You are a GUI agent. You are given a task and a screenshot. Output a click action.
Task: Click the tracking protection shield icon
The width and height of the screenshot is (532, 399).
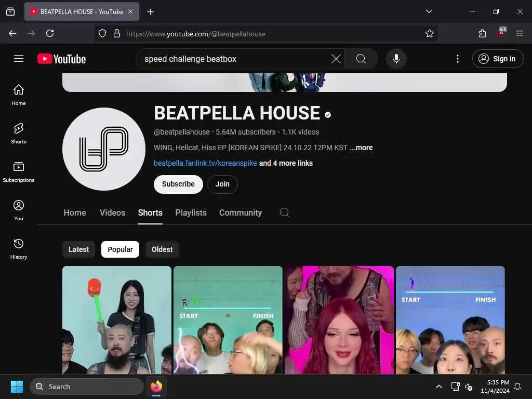click(102, 33)
